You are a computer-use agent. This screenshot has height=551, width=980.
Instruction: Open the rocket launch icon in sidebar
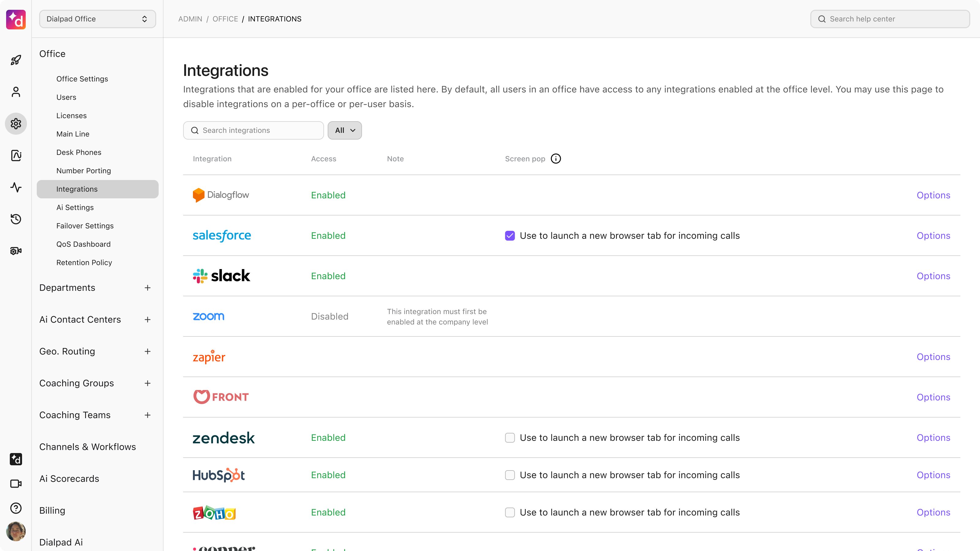pos(16,60)
